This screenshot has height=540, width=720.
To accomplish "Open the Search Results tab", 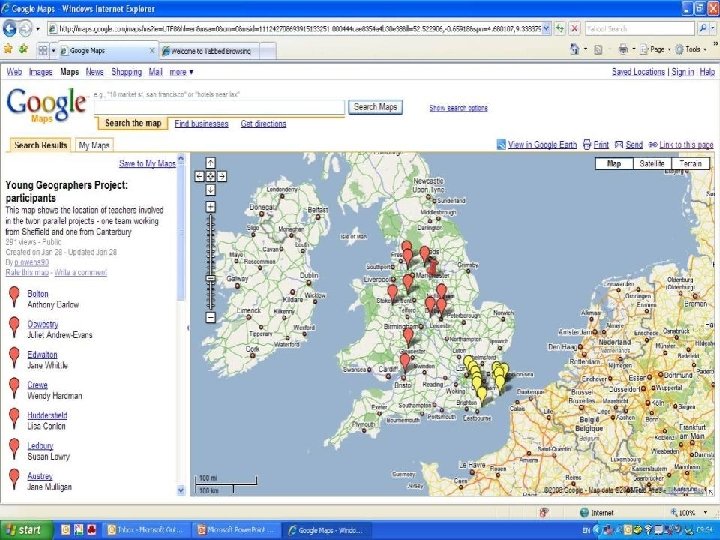I will [x=40, y=145].
